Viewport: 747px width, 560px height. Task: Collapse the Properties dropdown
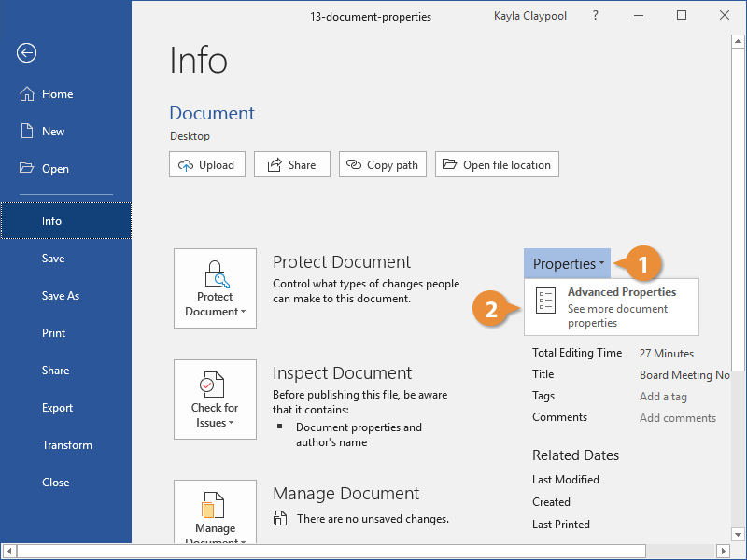568,264
